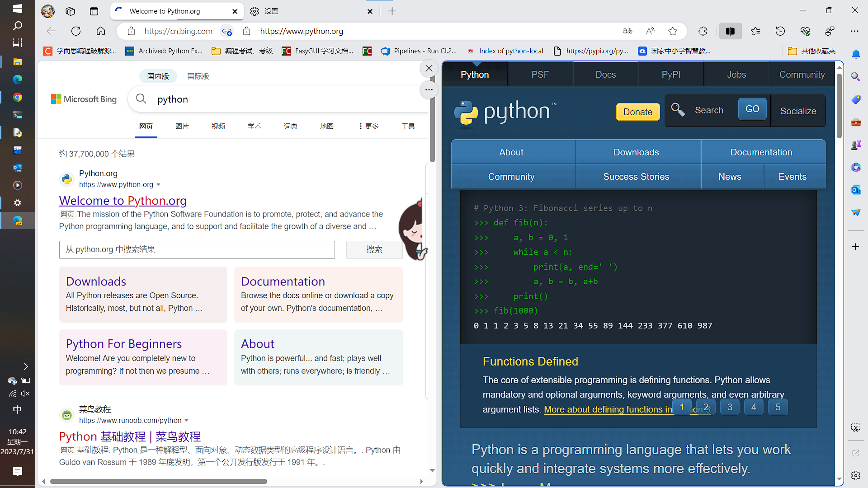Click the python.org page vertical scrollbar

tap(839, 106)
